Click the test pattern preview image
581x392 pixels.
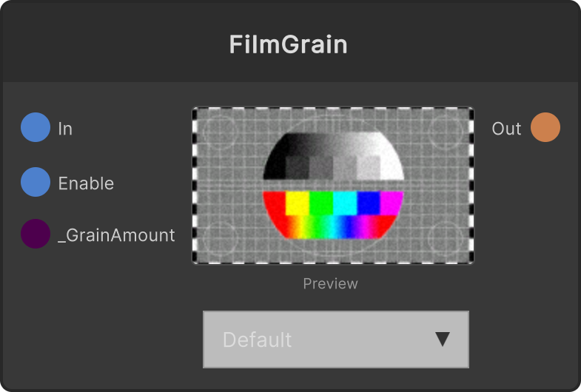tap(333, 186)
